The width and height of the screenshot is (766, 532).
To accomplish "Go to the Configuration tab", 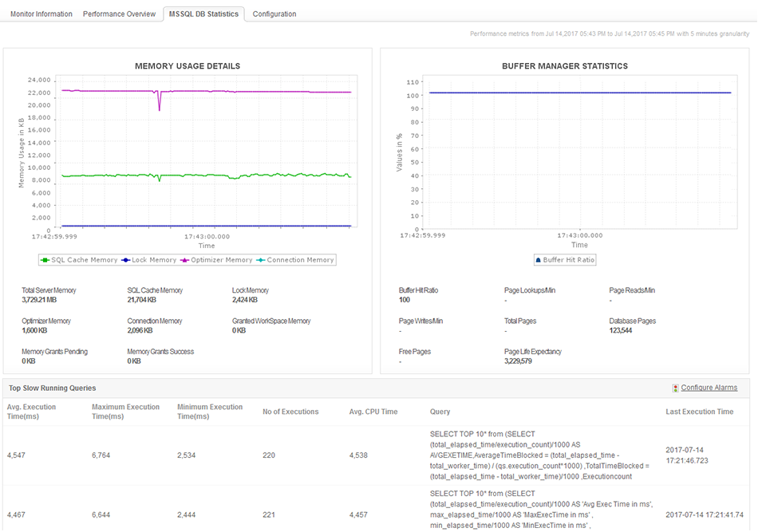I will click(x=274, y=14).
